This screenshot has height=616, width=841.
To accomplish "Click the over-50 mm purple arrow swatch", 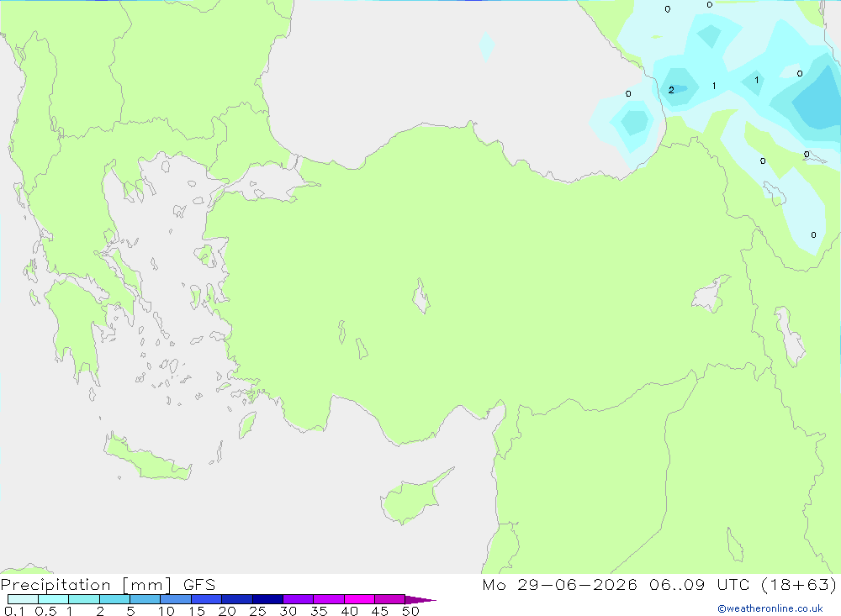I will 420,599.
